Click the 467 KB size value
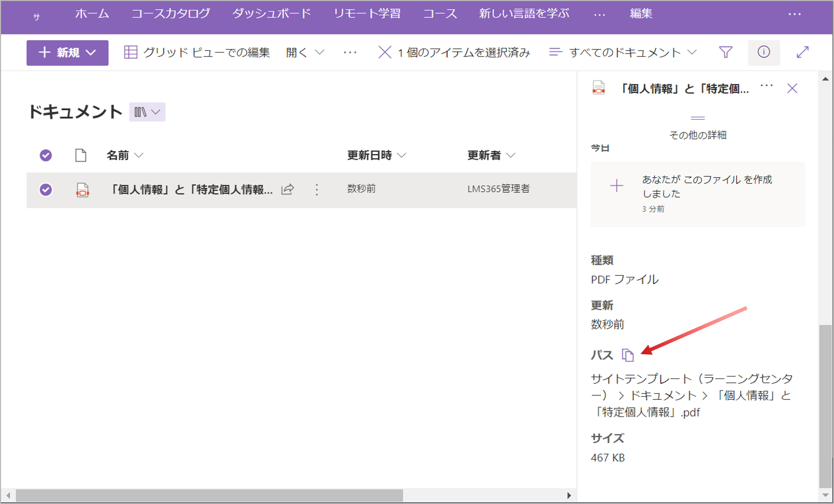Screen dimensions: 834x504 tap(608, 458)
